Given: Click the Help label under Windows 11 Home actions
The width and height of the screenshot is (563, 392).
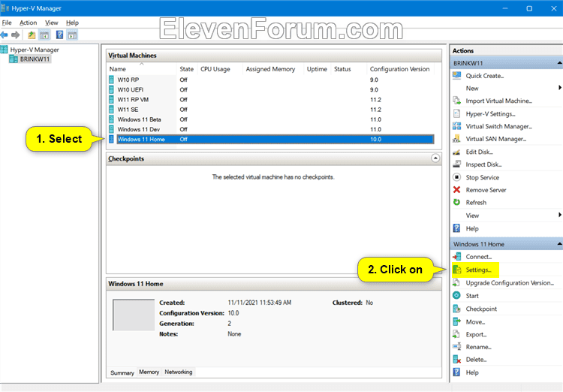Looking at the screenshot, I should point(472,372).
